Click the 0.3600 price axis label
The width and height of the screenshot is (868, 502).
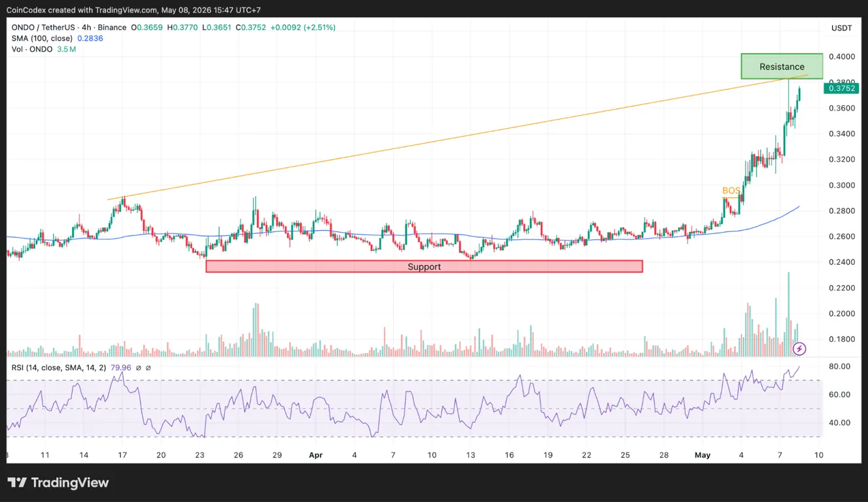841,108
